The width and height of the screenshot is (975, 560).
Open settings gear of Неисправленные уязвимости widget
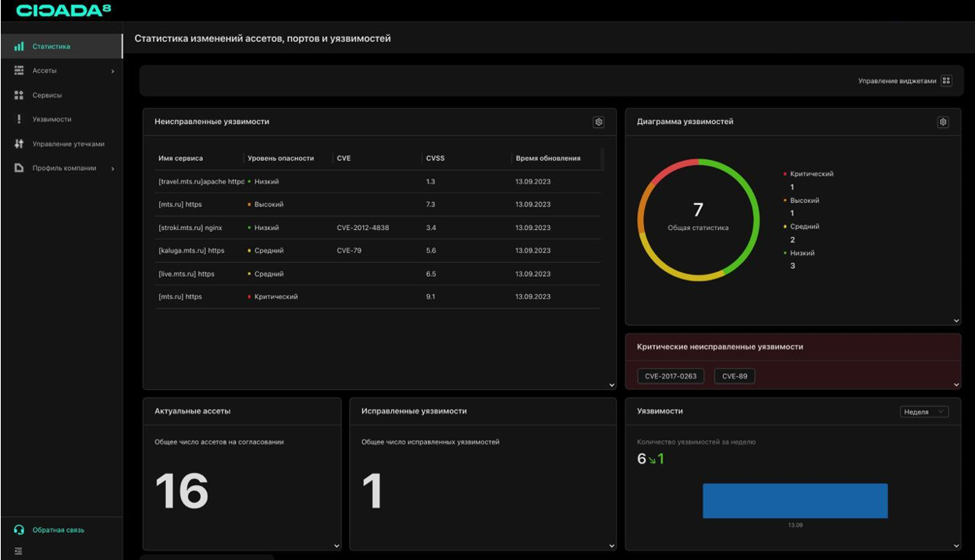(x=599, y=122)
